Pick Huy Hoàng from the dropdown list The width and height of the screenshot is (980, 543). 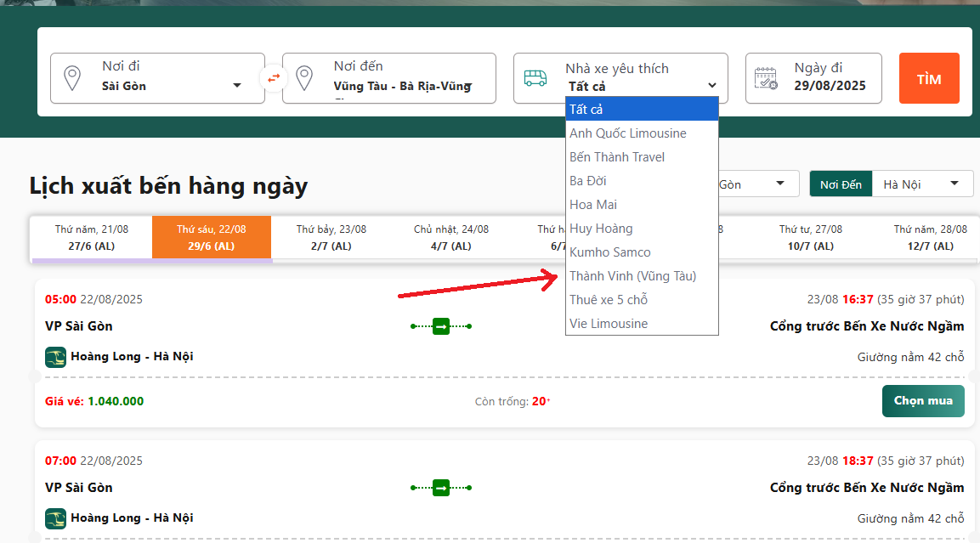click(642, 228)
